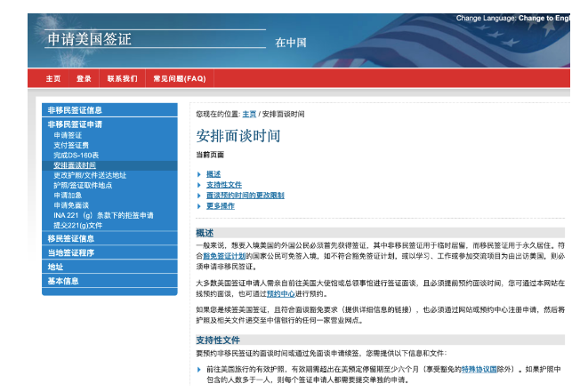The width and height of the screenshot is (580, 392).
Task: Select 完成DS-160表 in the sidebar
Action: tap(76, 156)
